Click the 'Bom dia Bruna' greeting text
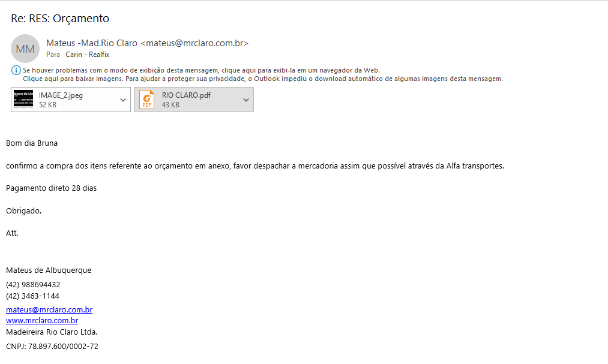 click(x=32, y=143)
